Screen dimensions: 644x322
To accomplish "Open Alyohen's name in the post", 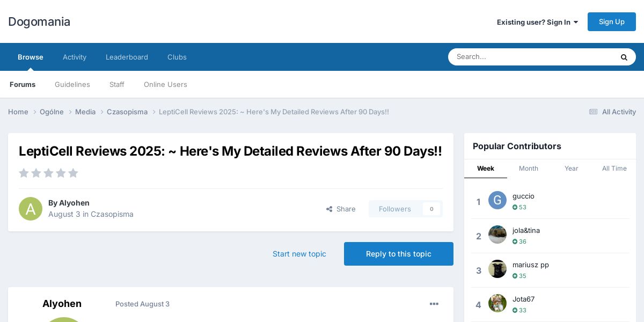I will point(62,304).
